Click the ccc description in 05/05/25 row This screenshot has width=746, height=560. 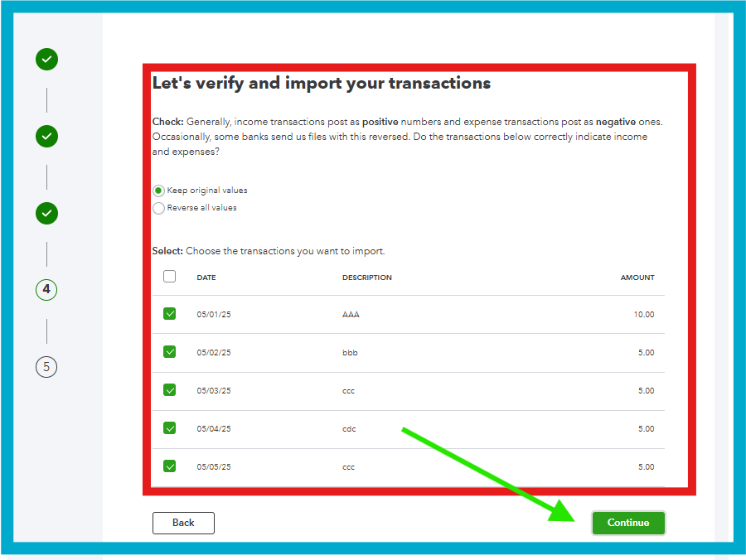pos(348,467)
